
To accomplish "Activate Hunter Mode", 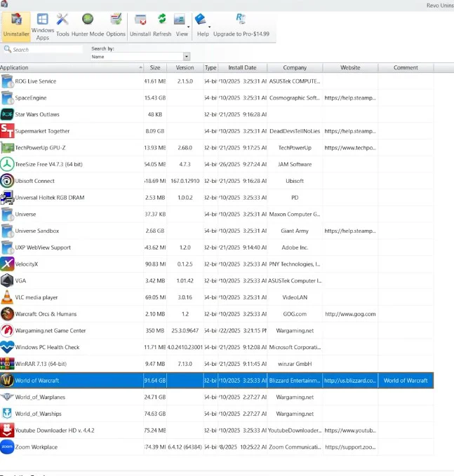I will 88,24.
